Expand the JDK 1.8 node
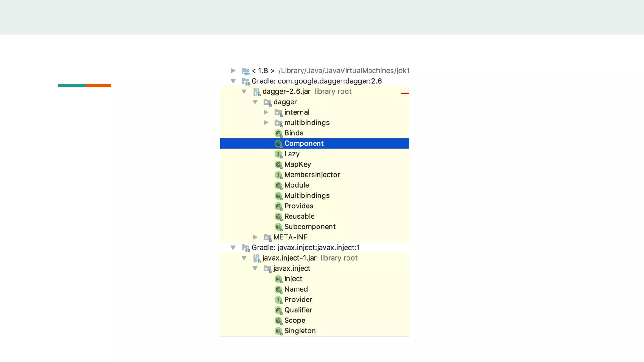 point(233,71)
